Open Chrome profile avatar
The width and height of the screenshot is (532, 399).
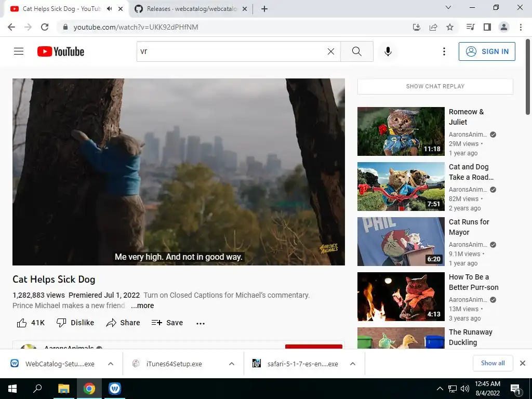pos(504,27)
